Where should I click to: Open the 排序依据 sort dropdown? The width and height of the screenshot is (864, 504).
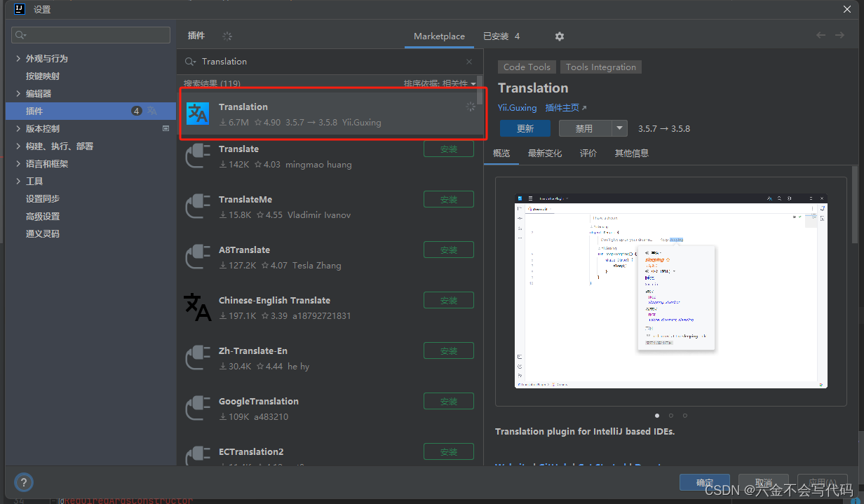(440, 83)
